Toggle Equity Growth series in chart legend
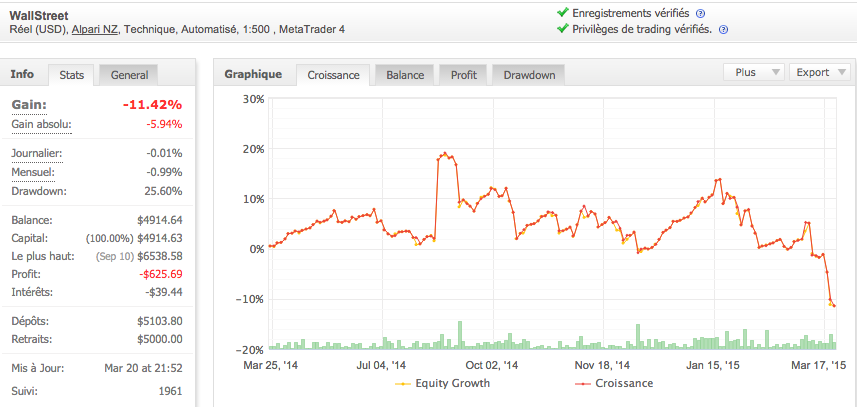Screen dimensions: 857x407 (441, 383)
